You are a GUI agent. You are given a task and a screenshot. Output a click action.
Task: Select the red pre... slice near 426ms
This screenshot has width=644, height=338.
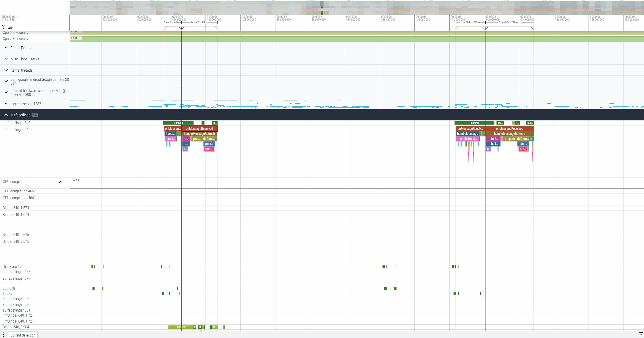(x=209, y=149)
